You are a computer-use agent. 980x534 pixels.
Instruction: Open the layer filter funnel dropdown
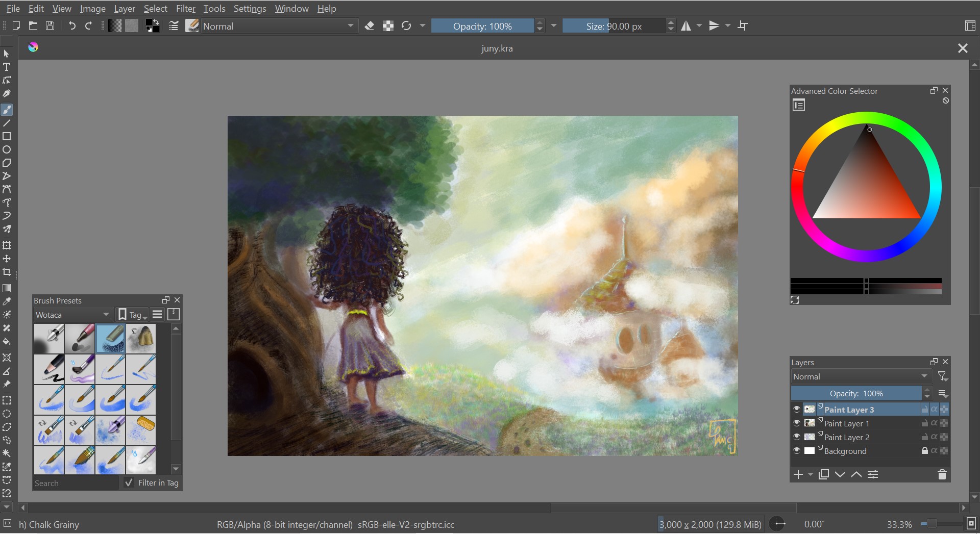(943, 376)
